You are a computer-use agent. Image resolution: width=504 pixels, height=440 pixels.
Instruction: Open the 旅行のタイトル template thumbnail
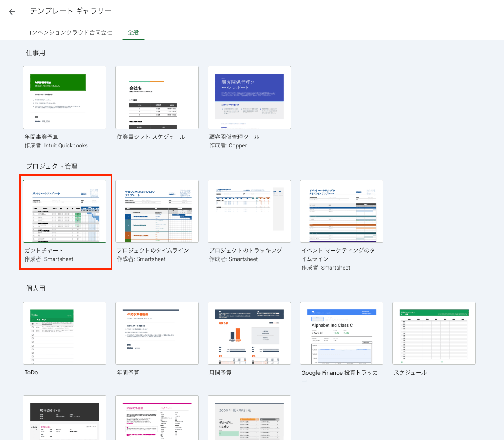[65, 418]
